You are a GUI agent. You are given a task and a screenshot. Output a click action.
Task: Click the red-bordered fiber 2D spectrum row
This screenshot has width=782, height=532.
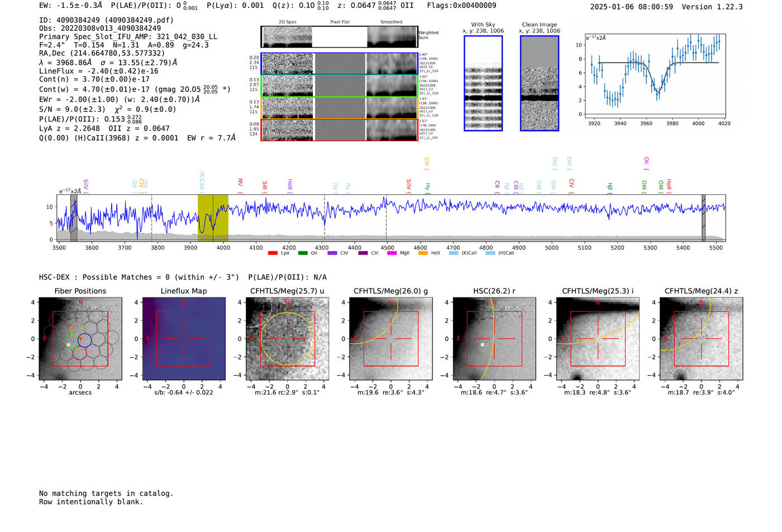pyautogui.click(x=340, y=130)
